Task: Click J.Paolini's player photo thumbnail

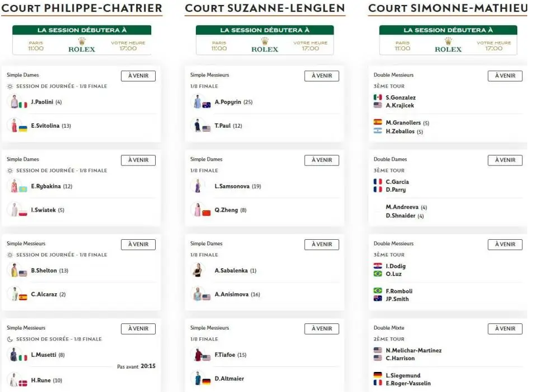Action: [15, 101]
